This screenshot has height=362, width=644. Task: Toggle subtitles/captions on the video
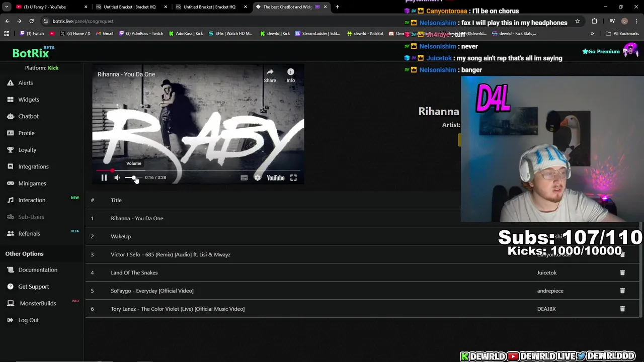pyautogui.click(x=244, y=177)
